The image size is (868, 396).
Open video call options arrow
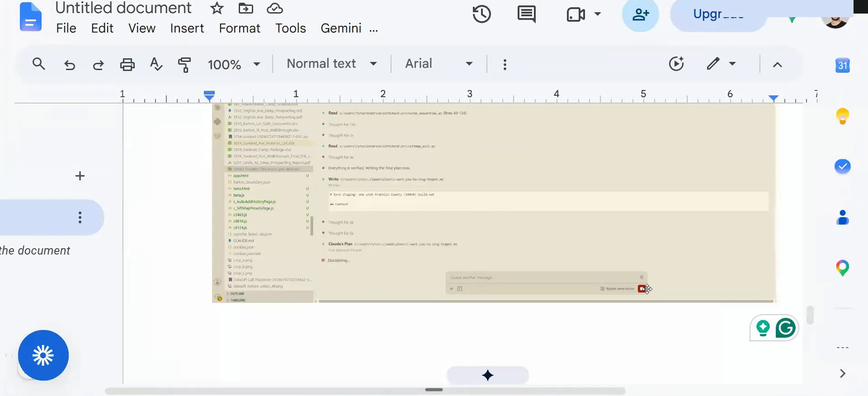[598, 14]
